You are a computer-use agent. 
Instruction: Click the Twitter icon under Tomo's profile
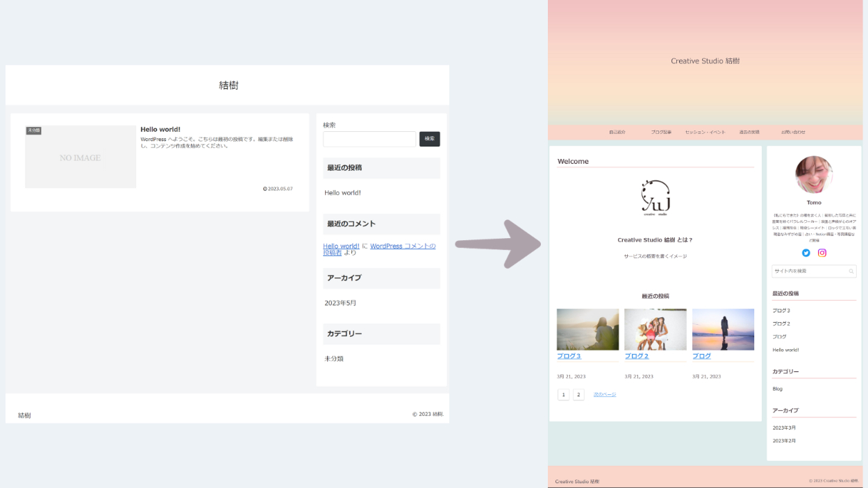click(x=806, y=253)
